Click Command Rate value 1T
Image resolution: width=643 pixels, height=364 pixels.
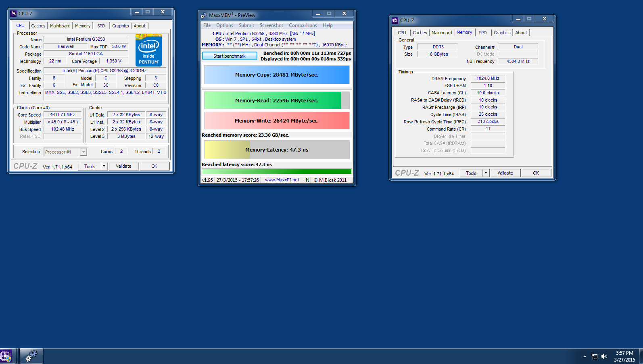pos(488,129)
